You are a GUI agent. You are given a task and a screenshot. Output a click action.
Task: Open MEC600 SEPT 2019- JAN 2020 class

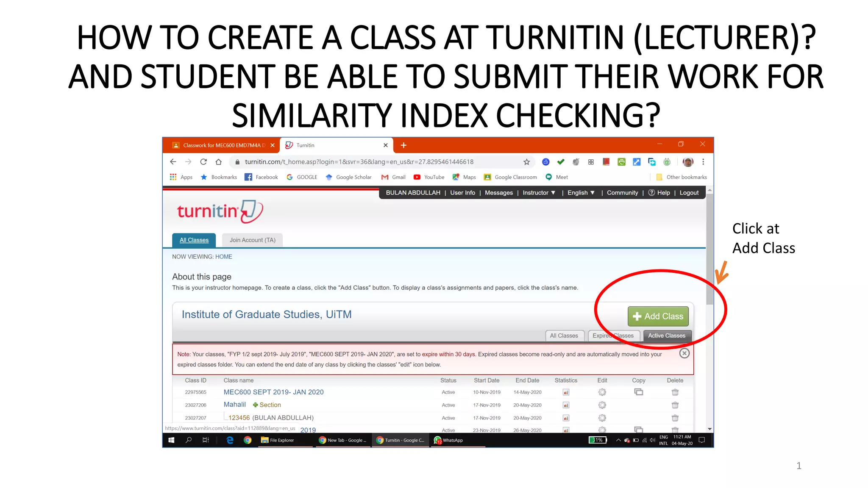273,392
